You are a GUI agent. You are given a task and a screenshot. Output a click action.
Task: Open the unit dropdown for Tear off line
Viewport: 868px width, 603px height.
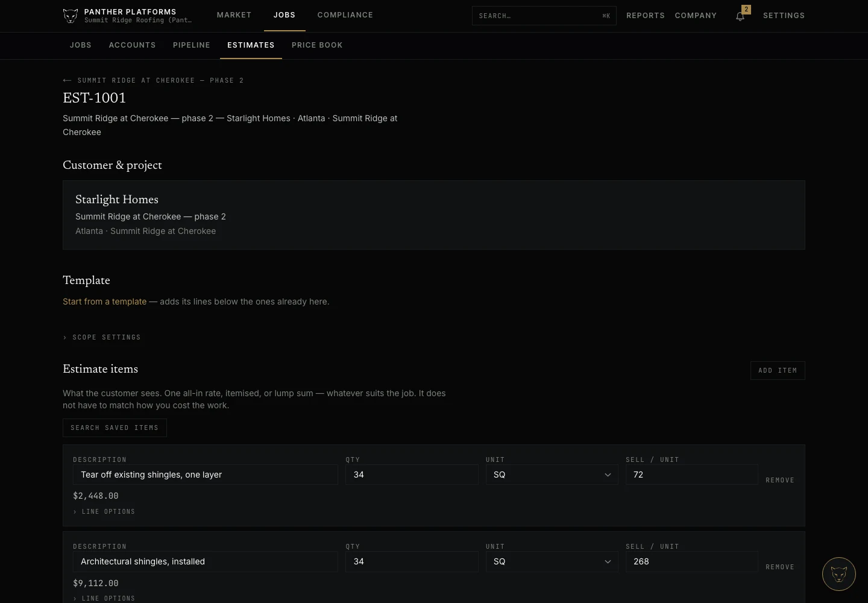tap(552, 475)
